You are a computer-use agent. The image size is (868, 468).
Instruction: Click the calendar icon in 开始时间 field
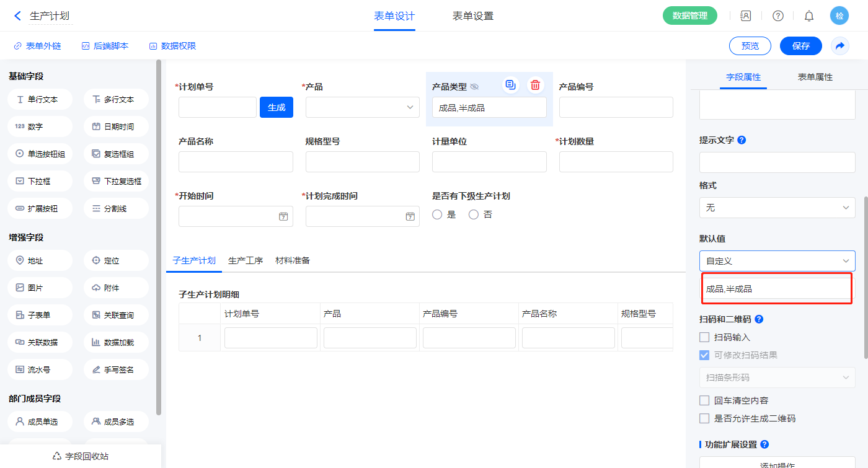283,216
